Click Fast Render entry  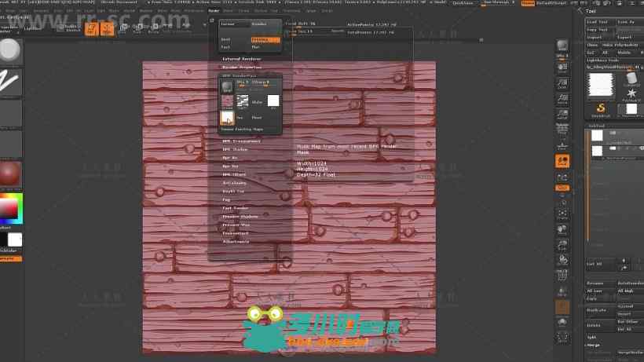[x=236, y=208]
